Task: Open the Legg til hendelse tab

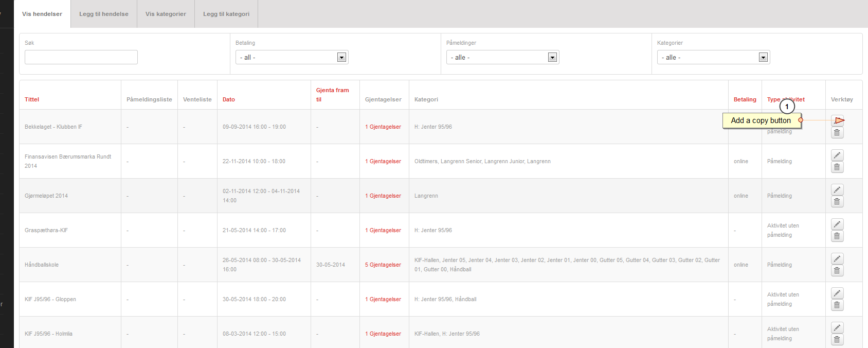Action: (104, 14)
